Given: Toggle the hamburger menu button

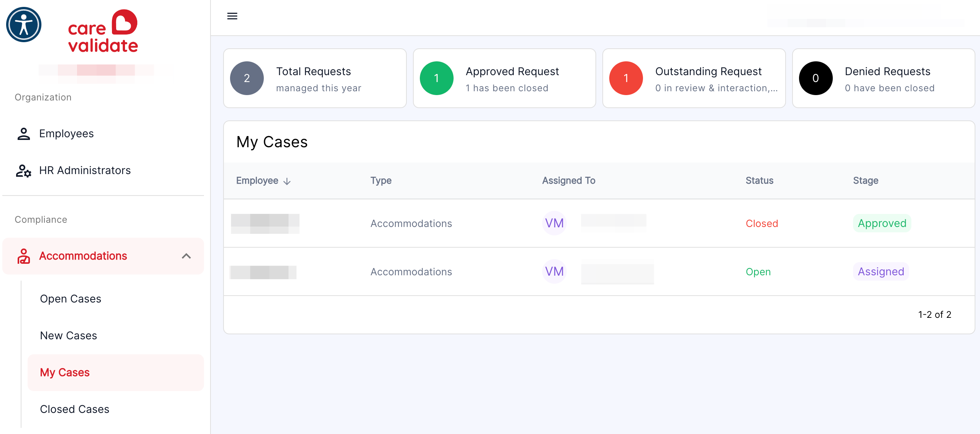Looking at the screenshot, I should 232,16.
